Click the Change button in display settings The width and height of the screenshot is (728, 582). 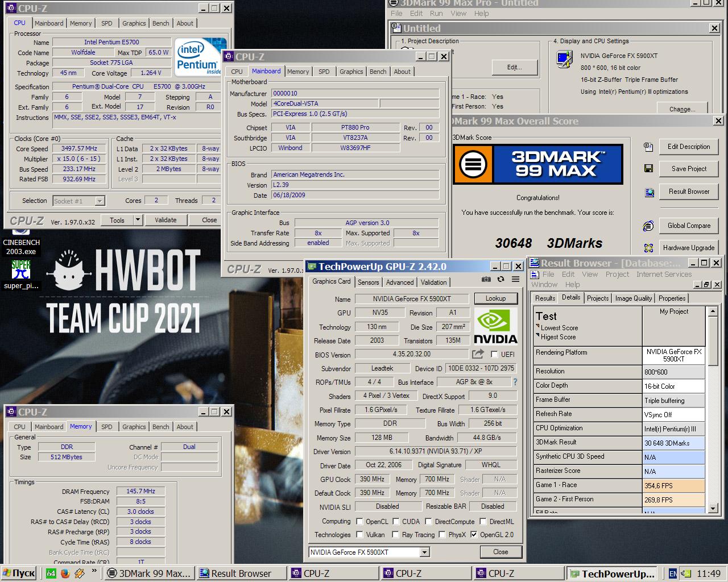point(682,109)
